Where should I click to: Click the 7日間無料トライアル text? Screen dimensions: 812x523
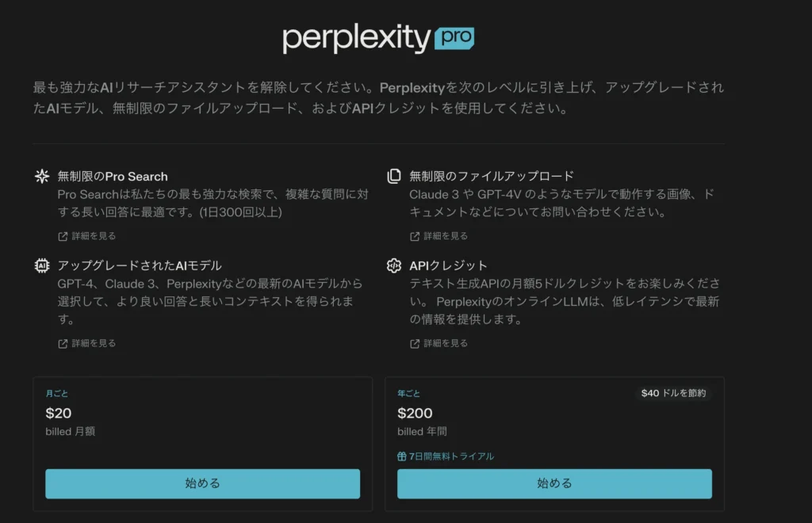coord(451,456)
